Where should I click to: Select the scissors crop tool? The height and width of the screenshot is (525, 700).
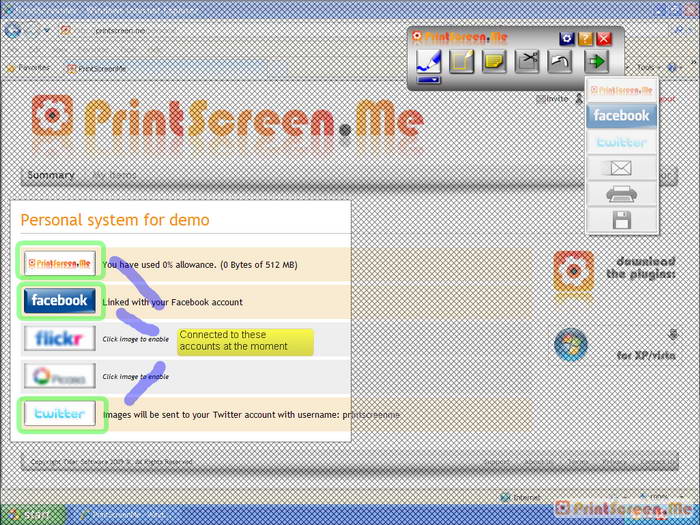click(527, 61)
